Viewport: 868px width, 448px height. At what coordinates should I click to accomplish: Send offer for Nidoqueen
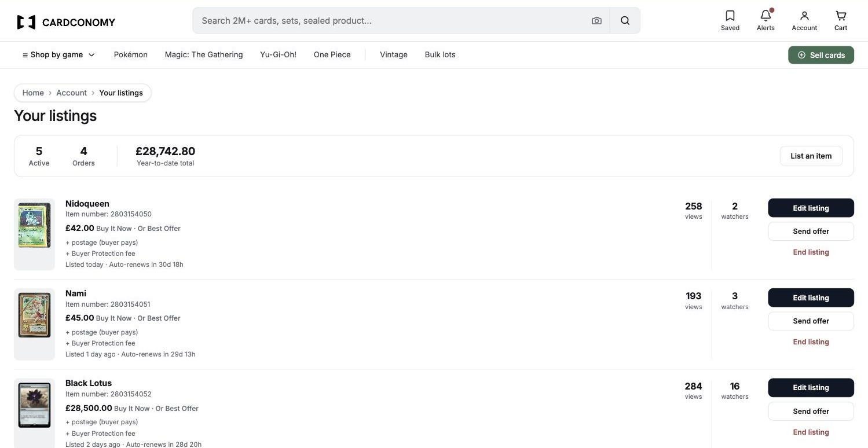point(811,231)
